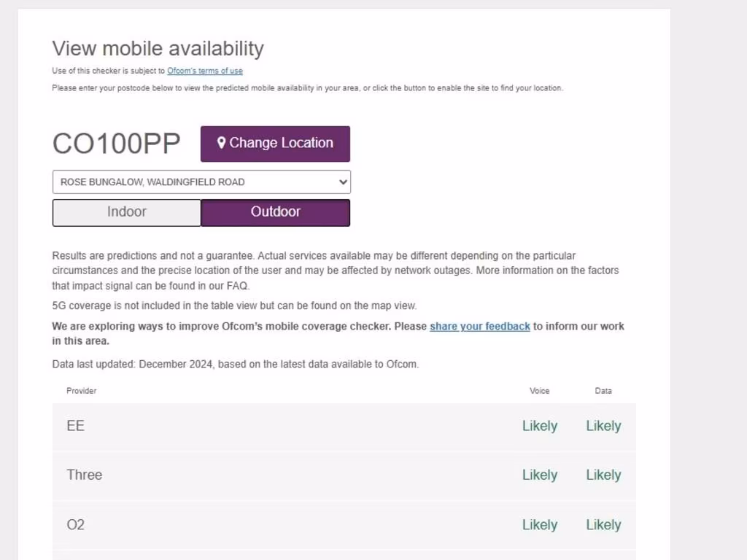Switch to Indoor coverage view

127,212
